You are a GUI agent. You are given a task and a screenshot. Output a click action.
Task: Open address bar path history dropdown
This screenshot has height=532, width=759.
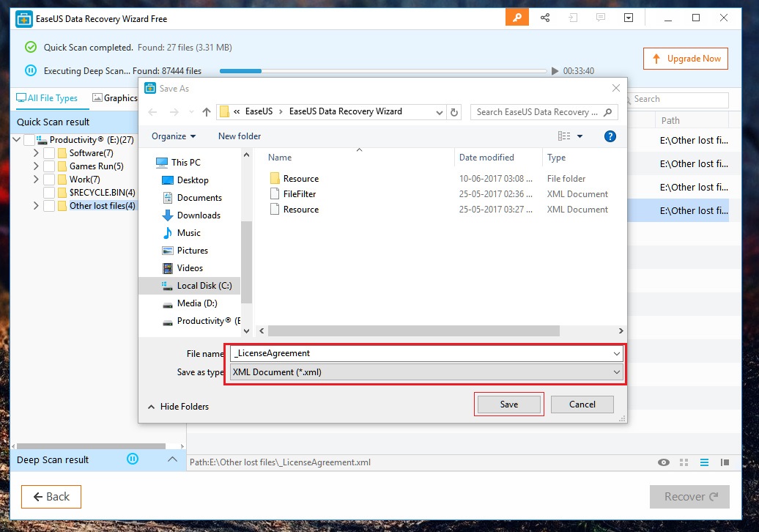click(439, 112)
